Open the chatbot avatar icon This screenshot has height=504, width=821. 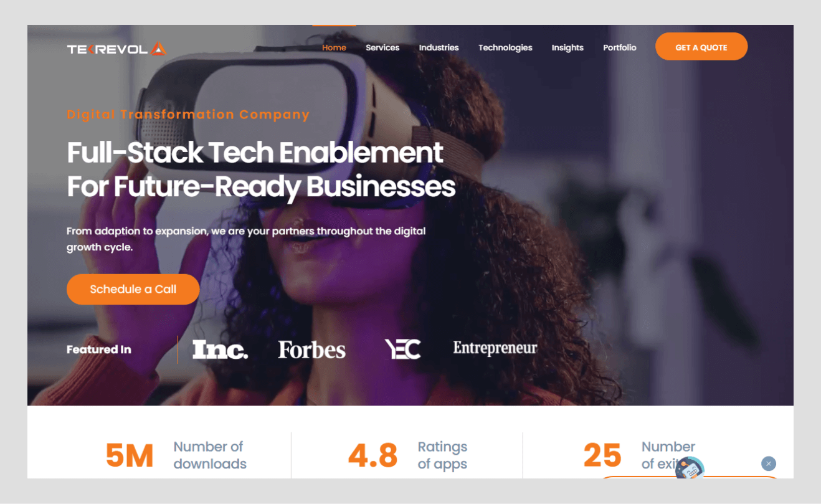(690, 468)
